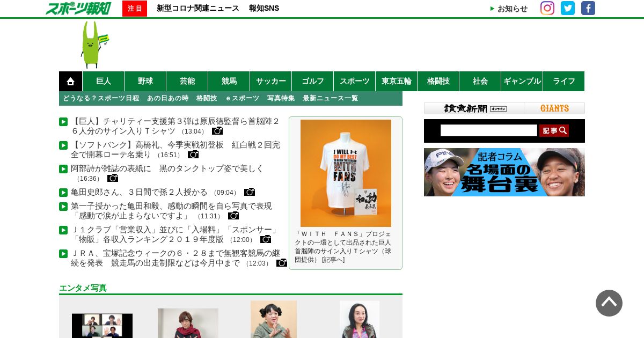Click the 読売新聞オンライン banner

point(474,108)
